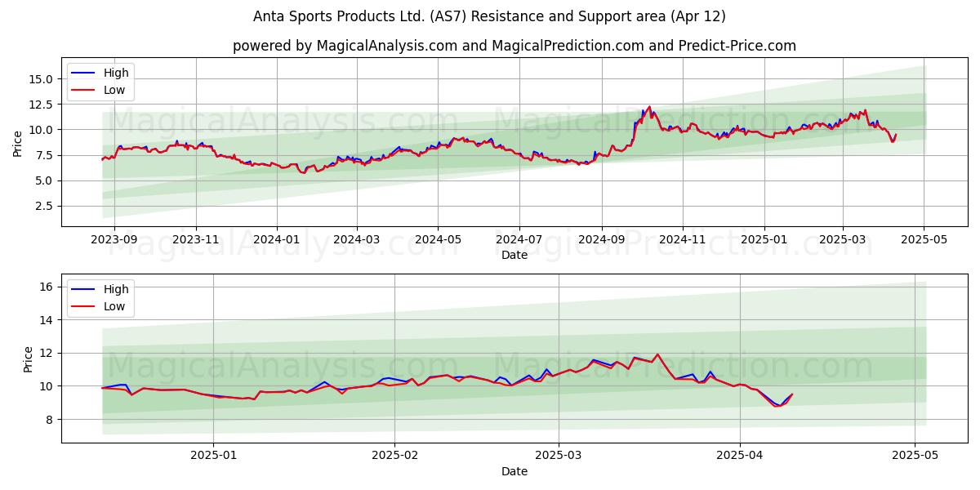Click the '2023-09' tick label on the top chart

[x=114, y=240]
